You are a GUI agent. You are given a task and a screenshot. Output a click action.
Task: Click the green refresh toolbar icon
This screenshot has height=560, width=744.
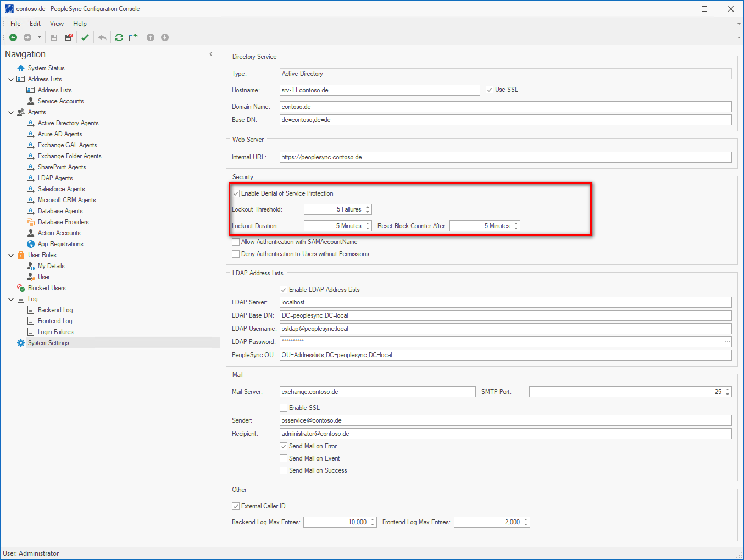point(119,37)
